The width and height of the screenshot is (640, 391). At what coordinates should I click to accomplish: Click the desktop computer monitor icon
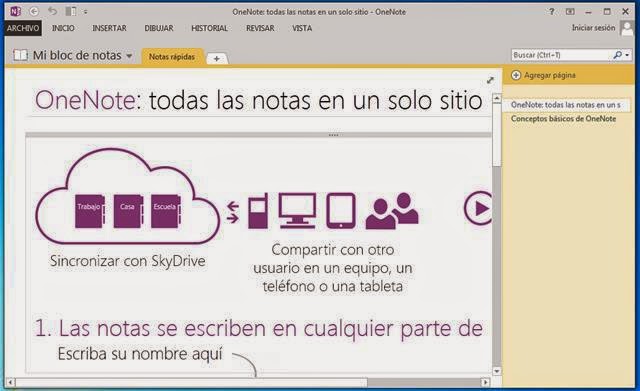click(297, 211)
